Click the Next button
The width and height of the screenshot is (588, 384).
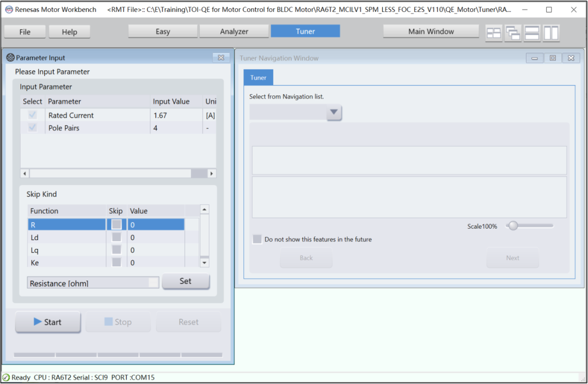pyautogui.click(x=513, y=258)
